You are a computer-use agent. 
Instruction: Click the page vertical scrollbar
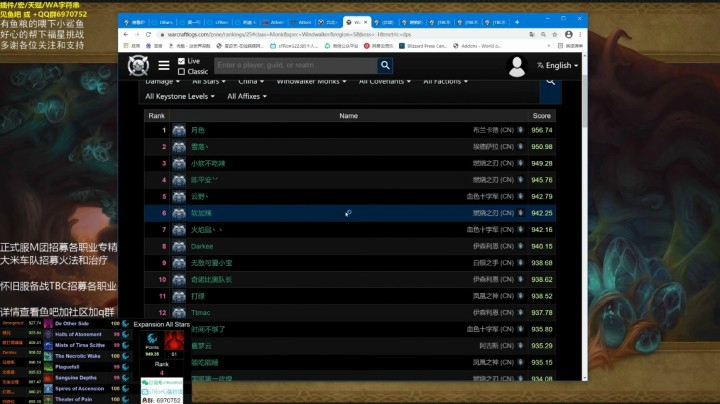[585, 101]
